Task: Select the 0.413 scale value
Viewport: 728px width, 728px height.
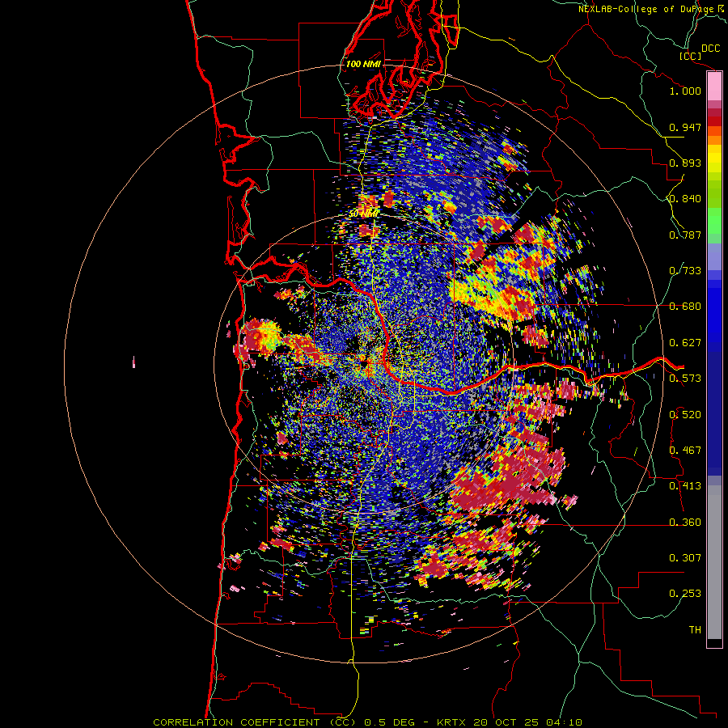Action: coord(685,486)
